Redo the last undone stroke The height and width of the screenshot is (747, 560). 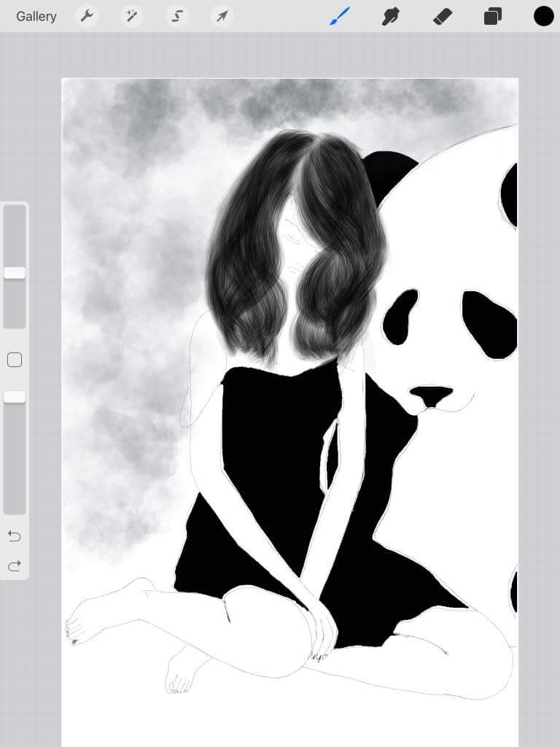click(x=15, y=565)
